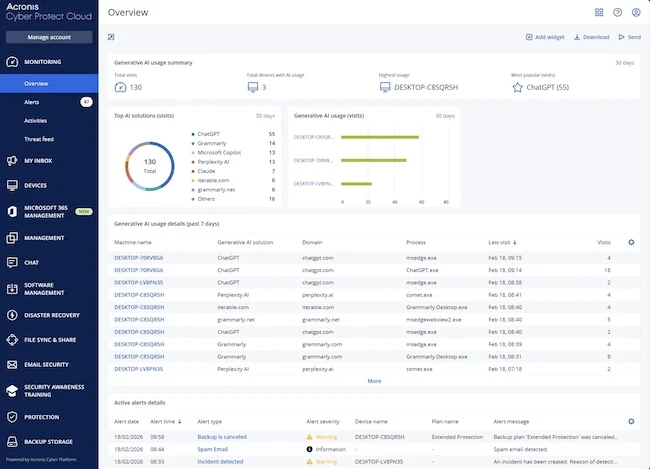650x469 pixels.
Task: Open Email Security envelope icon
Action: pos(12,365)
